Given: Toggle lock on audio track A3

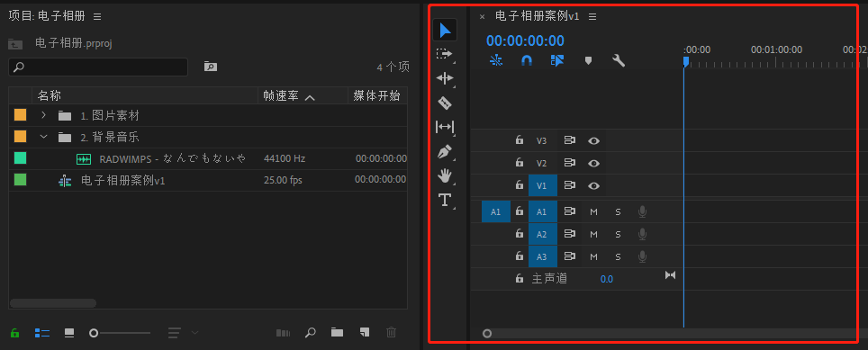Looking at the screenshot, I should (520, 256).
